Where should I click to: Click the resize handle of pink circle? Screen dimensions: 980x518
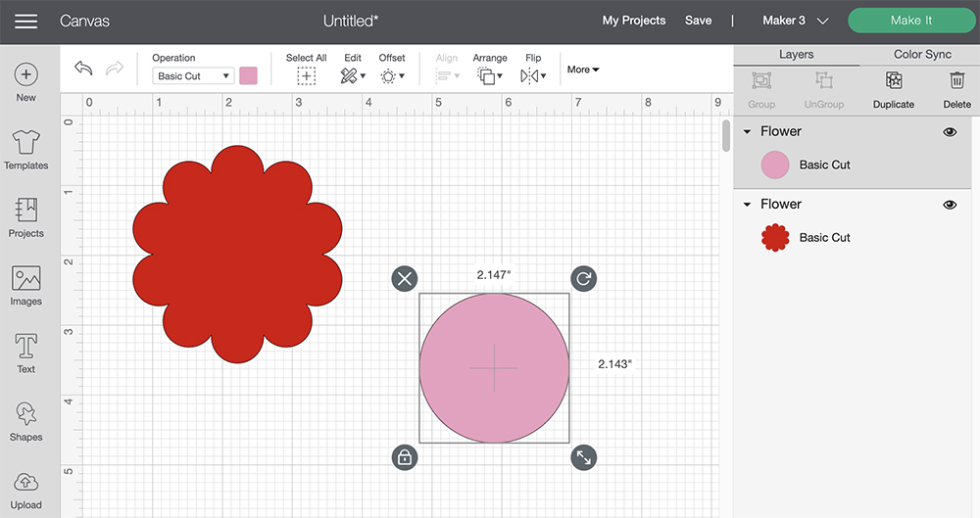click(584, 457)
